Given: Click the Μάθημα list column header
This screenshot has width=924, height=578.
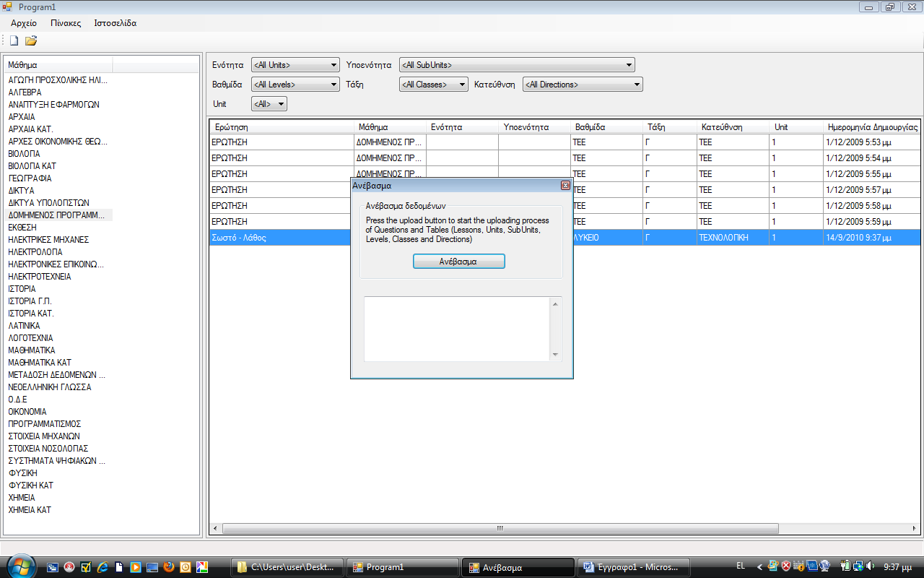Looking at the screenshot, I should coord(58,65).
